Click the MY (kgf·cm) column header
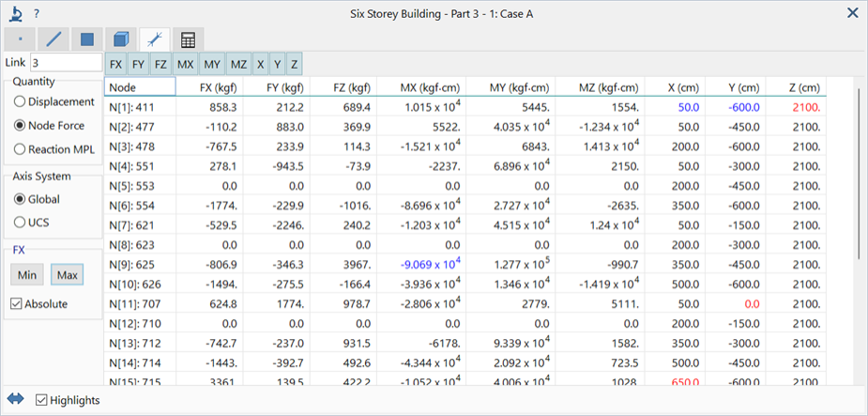 (x=510, y=87)
